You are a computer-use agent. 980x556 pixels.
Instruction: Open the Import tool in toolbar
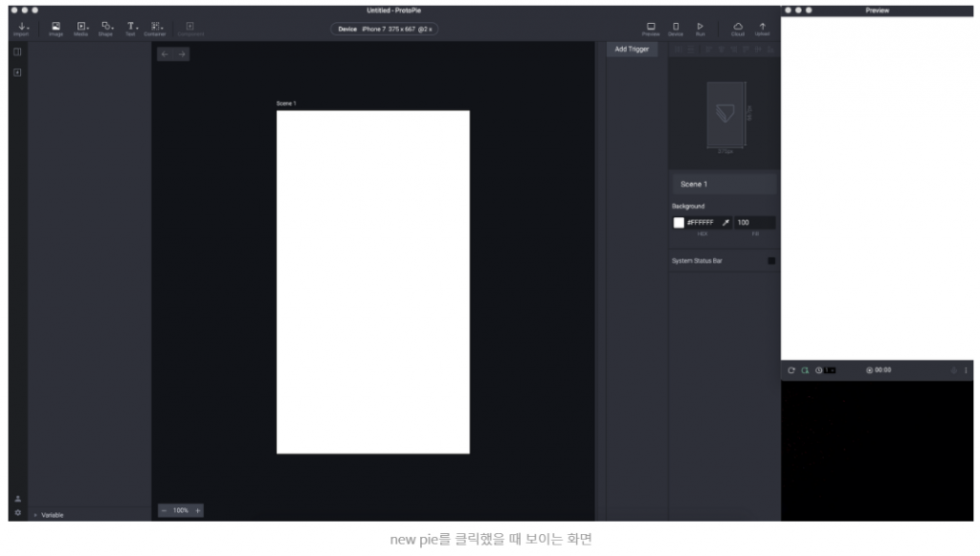[22, 29]
